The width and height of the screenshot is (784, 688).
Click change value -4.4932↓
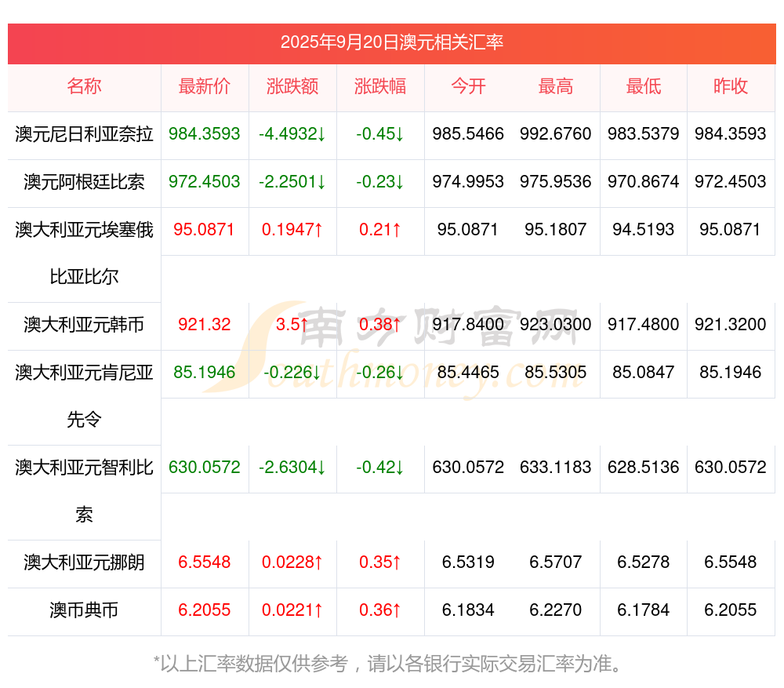point(292,134)
